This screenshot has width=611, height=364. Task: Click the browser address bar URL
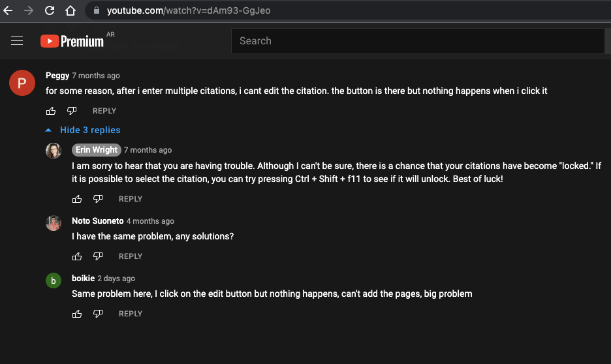coord(189,10)
